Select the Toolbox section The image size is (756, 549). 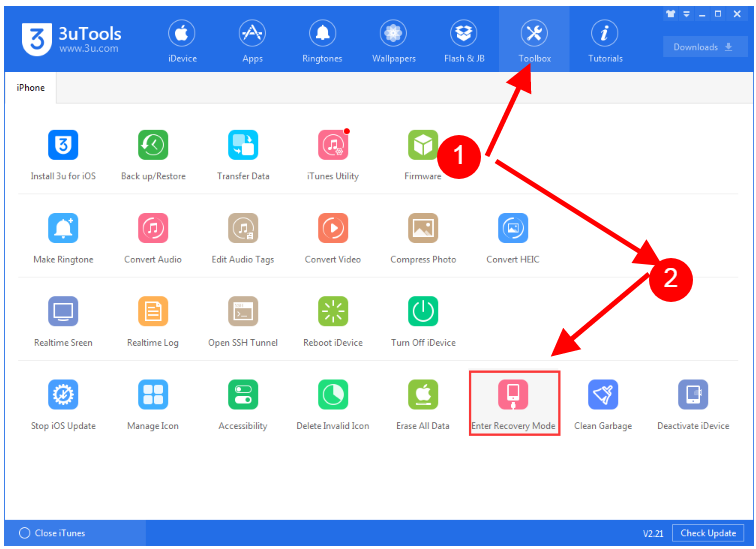pyautogui.click(x=534, y=40)
